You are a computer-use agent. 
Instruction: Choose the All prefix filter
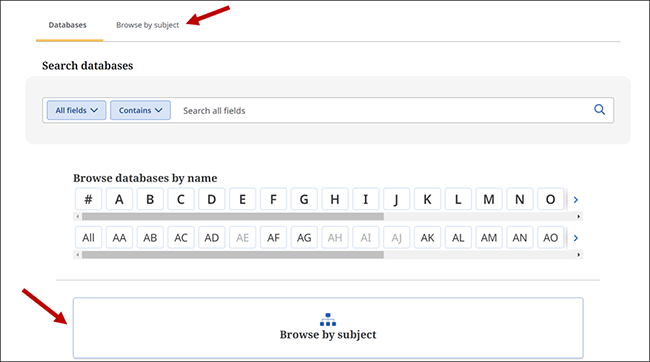click(88, 238)
